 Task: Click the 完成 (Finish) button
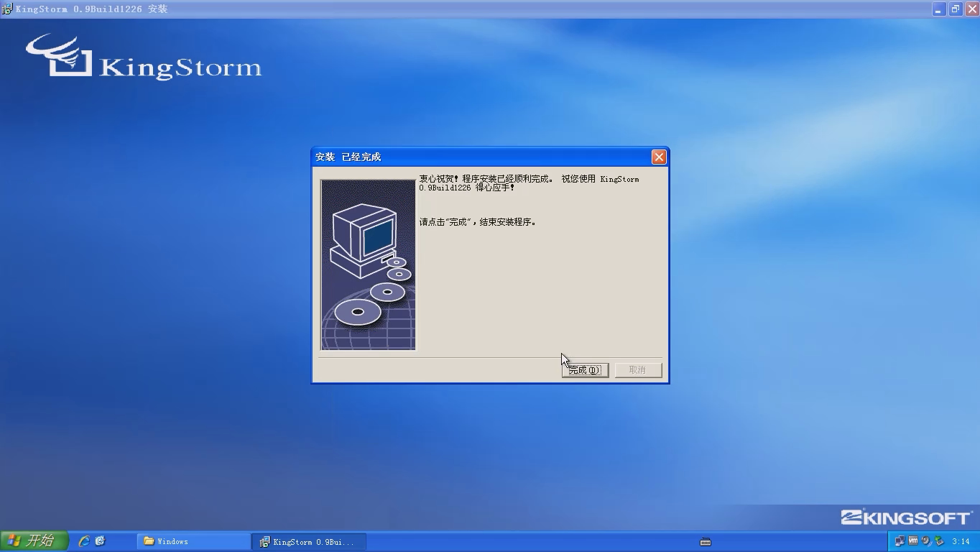pos(585,370)
